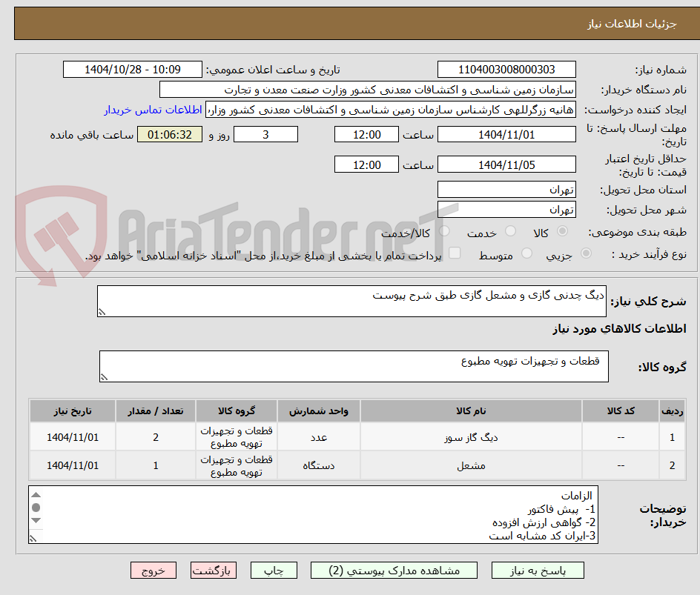Click the چاپ button
700x595 pixels.
coord(273,570)
